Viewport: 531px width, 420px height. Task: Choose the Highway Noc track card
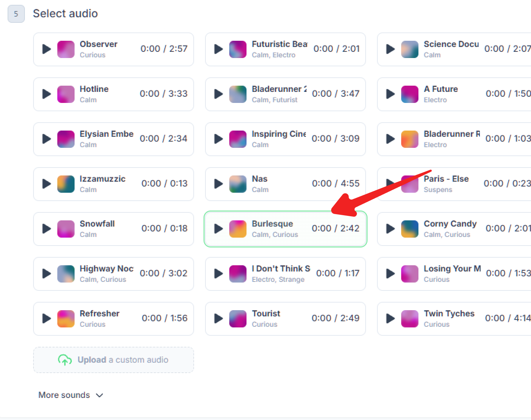(113, 274)
